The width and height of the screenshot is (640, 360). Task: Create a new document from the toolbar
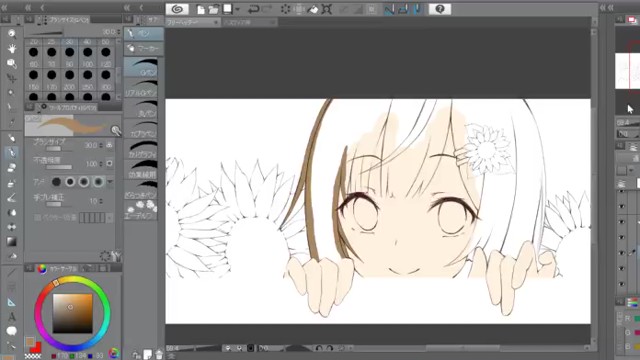tap(200, 9)
